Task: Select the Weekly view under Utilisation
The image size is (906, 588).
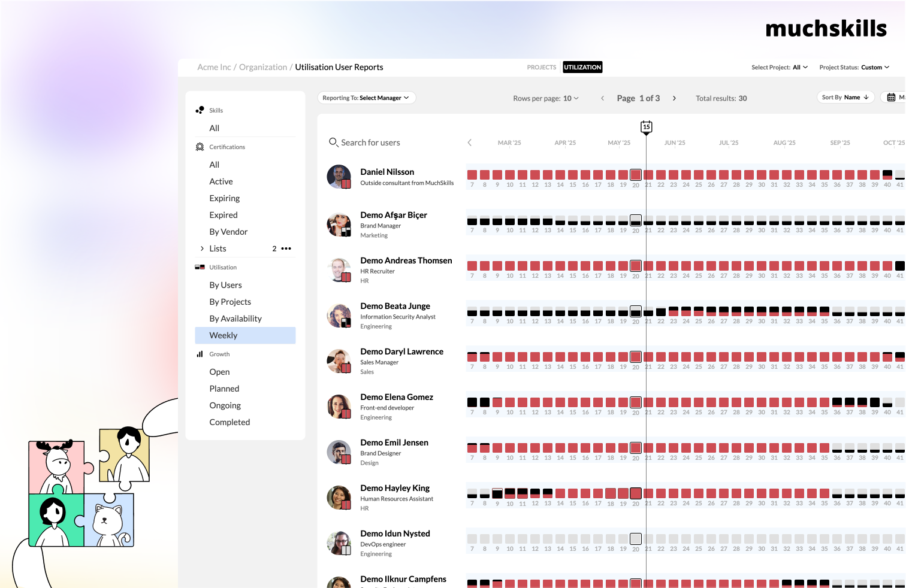Action: click(223, 335)
